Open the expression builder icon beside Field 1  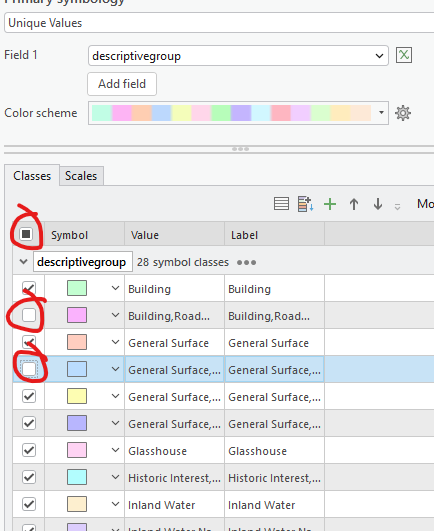(x=404, y=55)
